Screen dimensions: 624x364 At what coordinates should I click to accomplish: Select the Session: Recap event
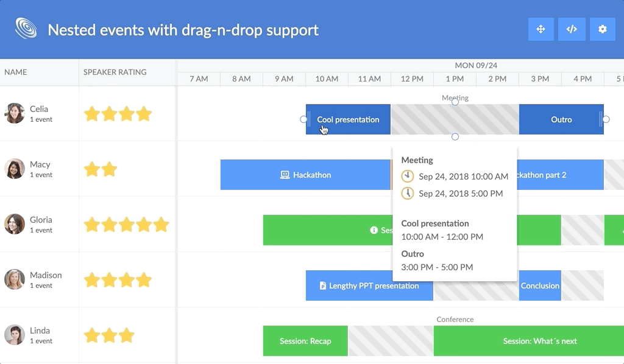(x=305, y=341)
